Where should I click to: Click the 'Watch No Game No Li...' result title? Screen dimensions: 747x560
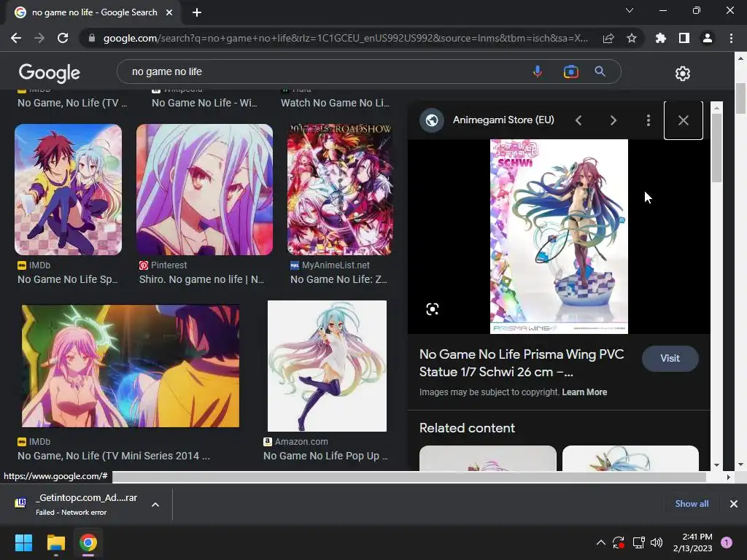pyautogui.click(x=335, y=103)
